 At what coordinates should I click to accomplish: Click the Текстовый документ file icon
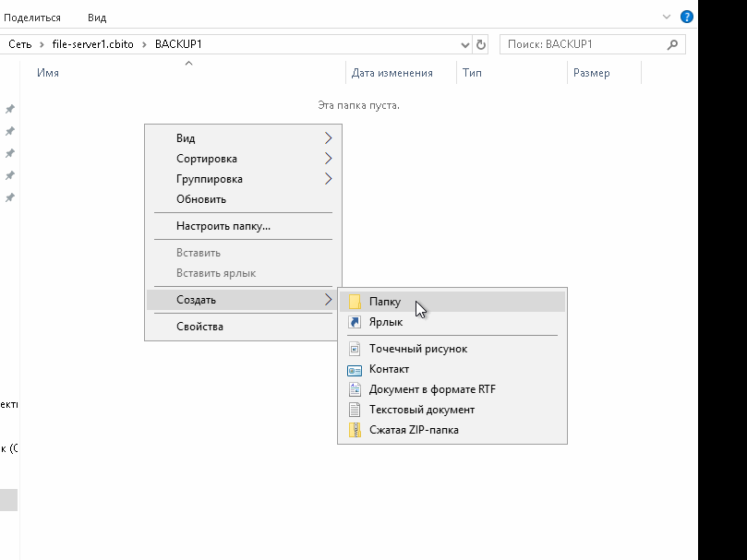(x=355, y=410)
